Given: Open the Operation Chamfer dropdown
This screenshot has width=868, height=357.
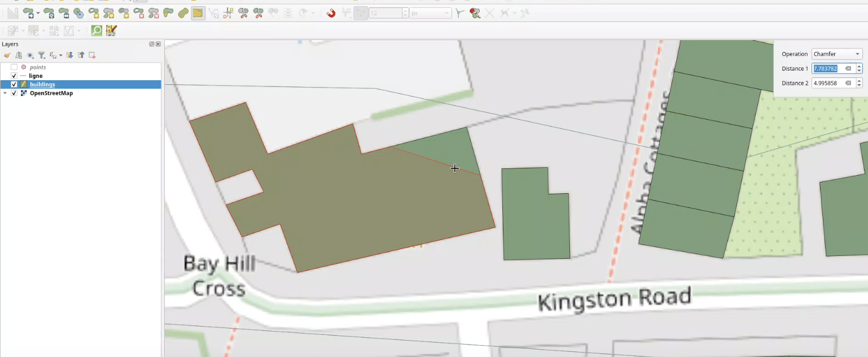Looking at the screenshot, I should (837, 54).
